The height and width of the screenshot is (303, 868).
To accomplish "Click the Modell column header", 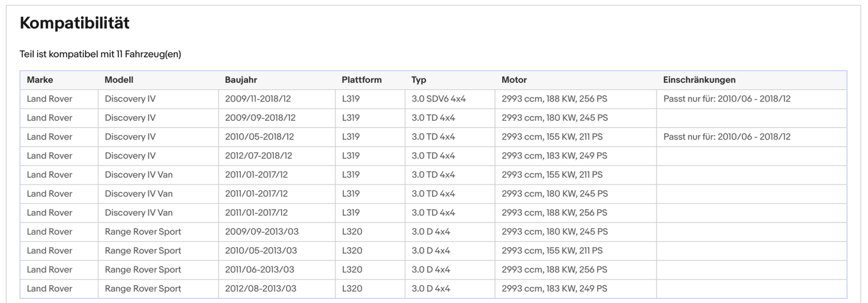I will point(119,80).
